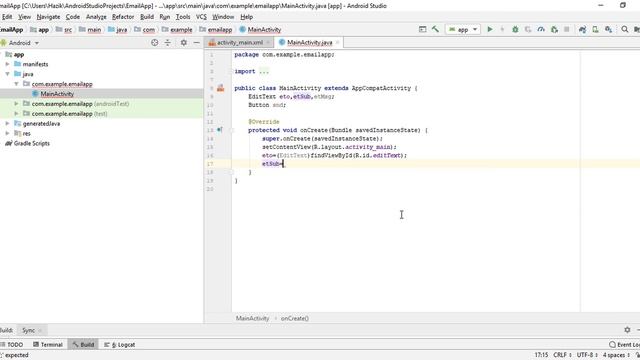Open the Tools menu
Screen dimensions: 640x360
[183, 17]
